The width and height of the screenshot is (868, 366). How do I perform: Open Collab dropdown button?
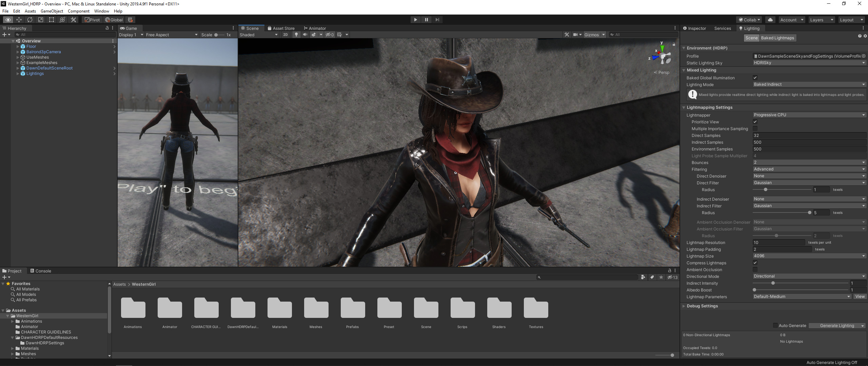750,20
